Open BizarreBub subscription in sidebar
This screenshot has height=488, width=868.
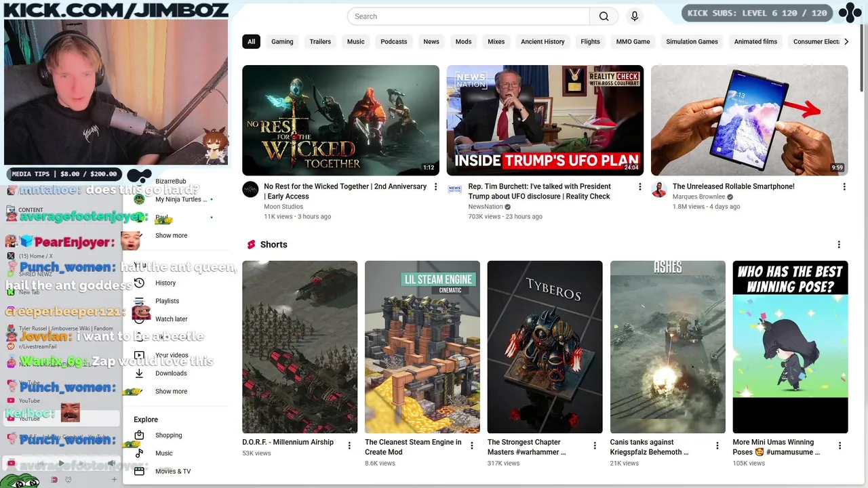(171, 181)
